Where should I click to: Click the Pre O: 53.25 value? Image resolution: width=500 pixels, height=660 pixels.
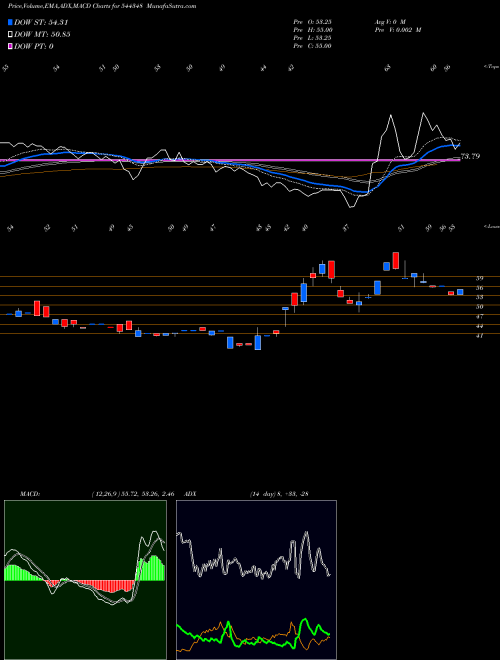313,22
